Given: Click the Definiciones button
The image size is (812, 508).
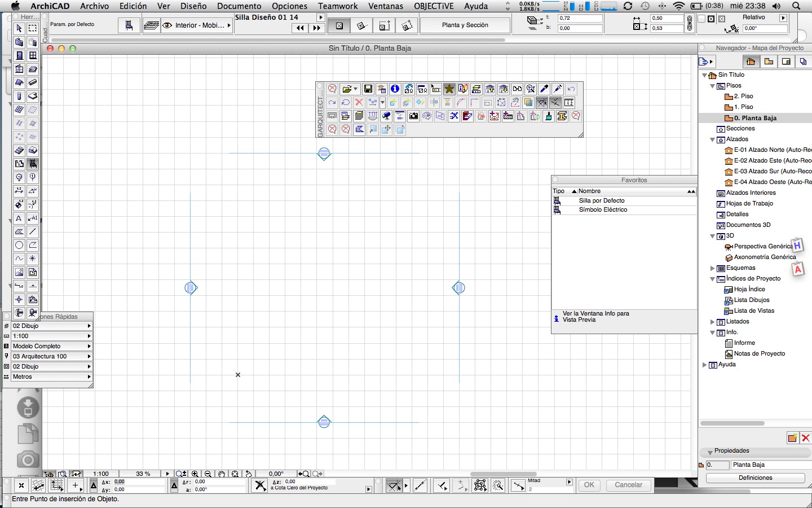Looking at the screenshot, I should point(755,478).
